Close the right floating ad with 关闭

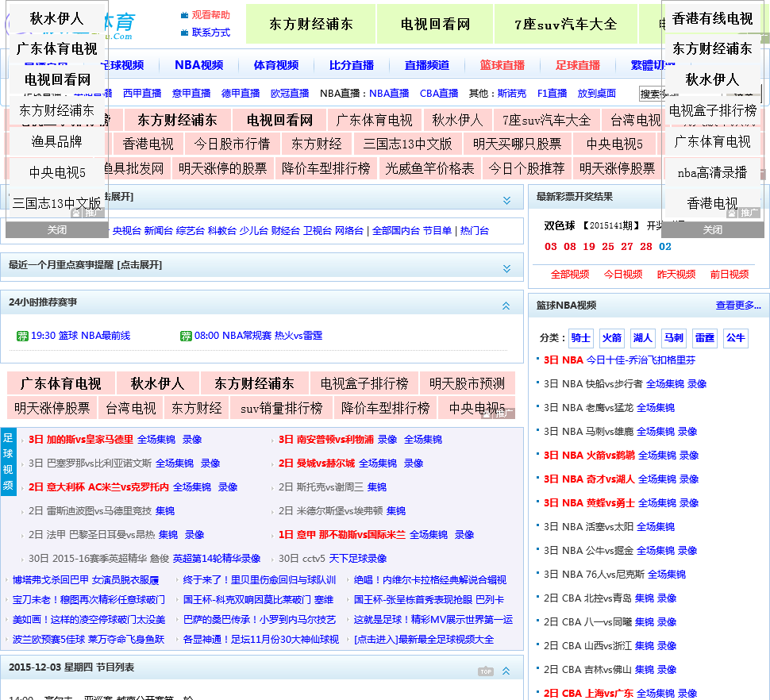point(713,229)
